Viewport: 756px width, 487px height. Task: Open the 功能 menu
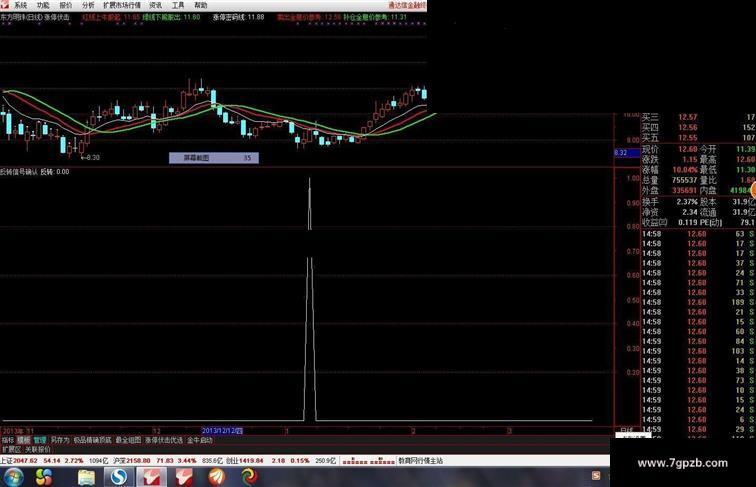tap(43, 5)
